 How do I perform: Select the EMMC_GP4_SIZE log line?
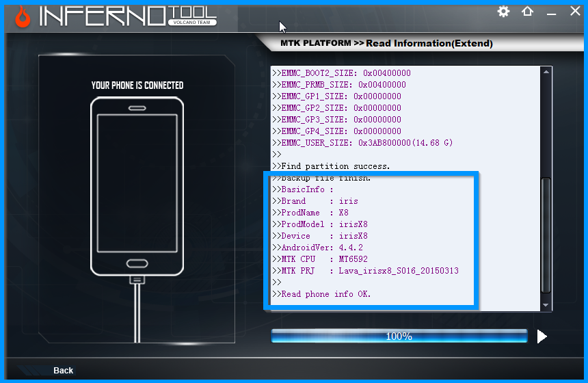[x=337, y=131]
